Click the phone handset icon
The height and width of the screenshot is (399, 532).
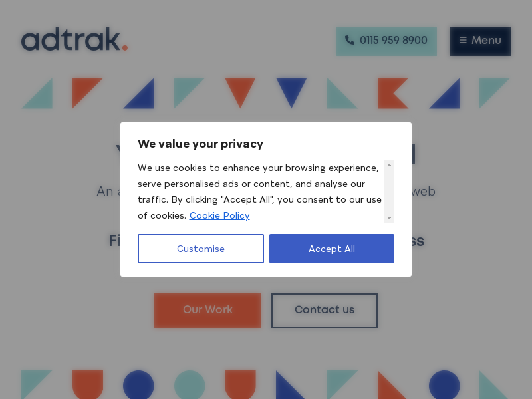[x=350, y=41]
